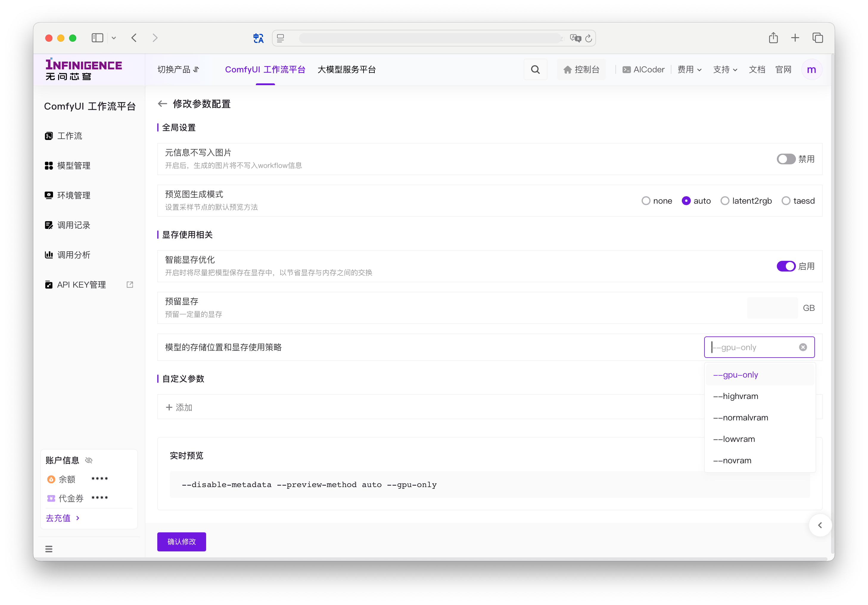Expand the 切换产品 product switcher

178,70
